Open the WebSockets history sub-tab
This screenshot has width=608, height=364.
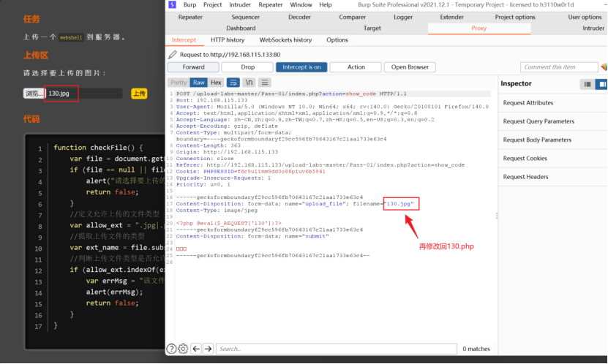pos(285,40)
